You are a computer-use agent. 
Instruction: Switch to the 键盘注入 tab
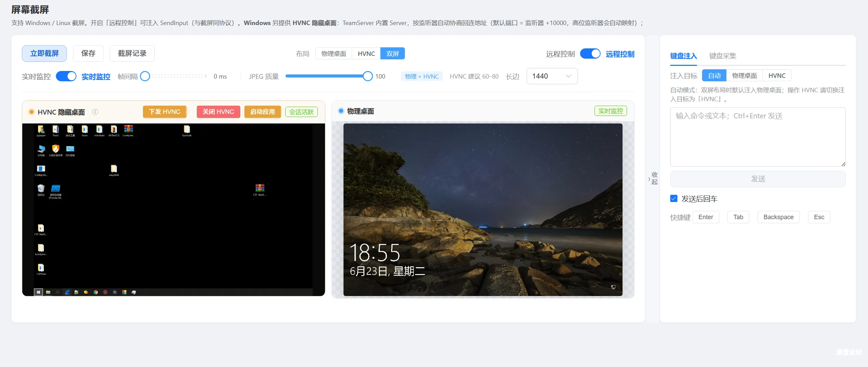point(683,56)
